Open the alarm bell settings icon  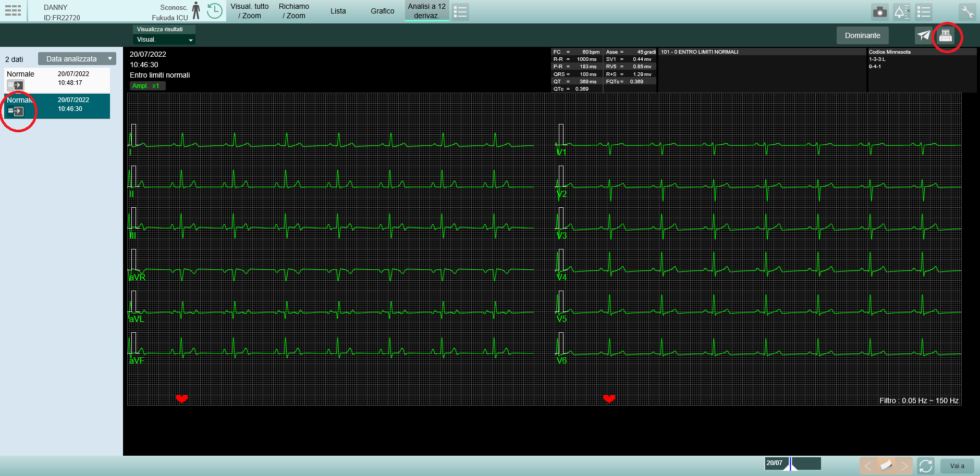point(902,11)
